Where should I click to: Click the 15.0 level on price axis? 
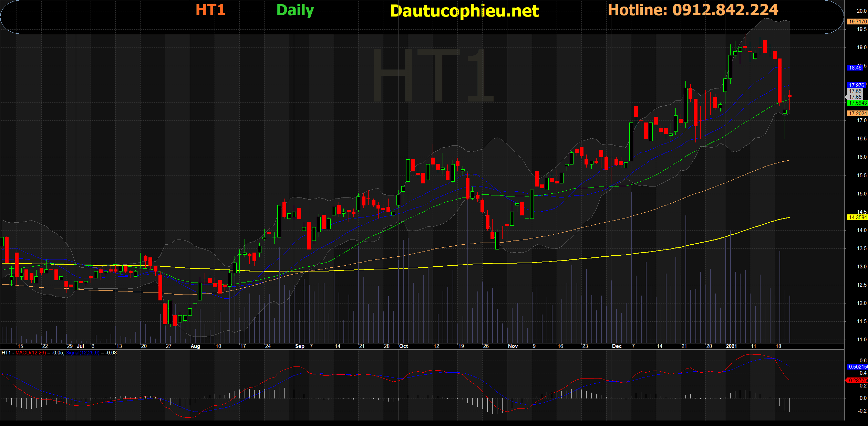coord(861,193)
